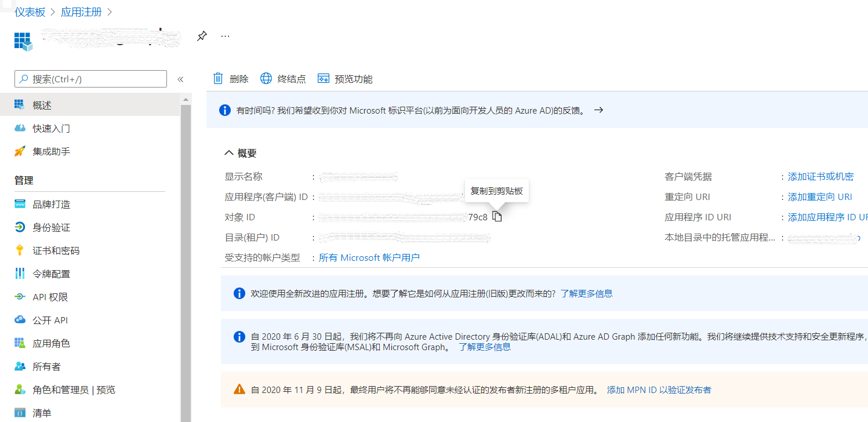868x422 pixels.
Task: Open the more options ellipsis menu
Action: pos(226,37)
